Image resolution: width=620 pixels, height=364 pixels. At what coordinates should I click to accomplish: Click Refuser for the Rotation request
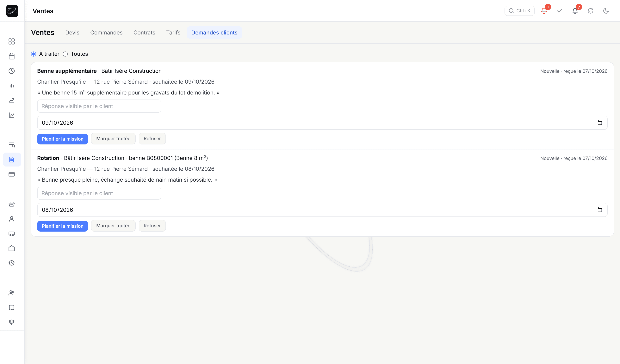pyautogui.click(x=152, y=226)
